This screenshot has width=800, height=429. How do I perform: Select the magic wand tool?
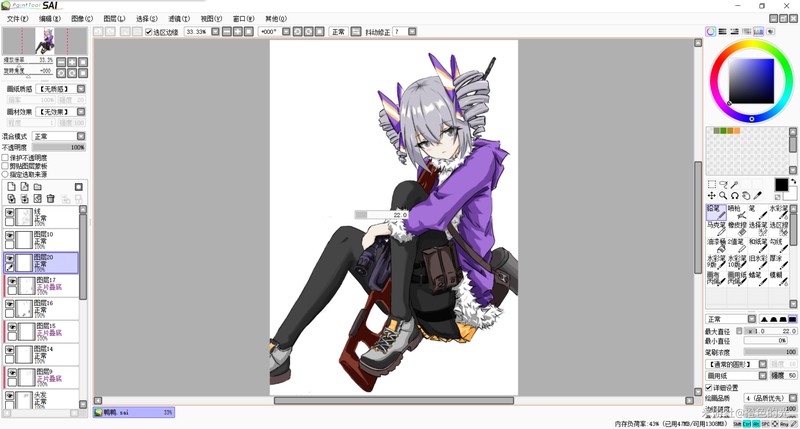point(735,184)
